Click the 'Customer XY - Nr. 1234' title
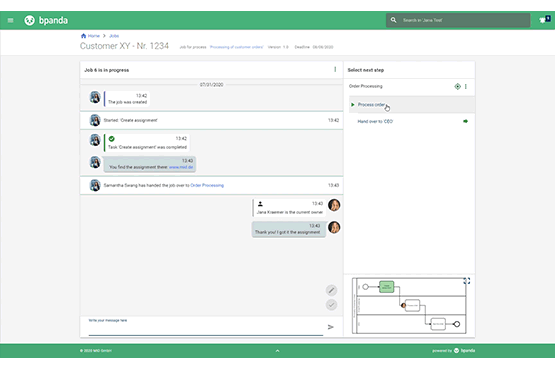Screen dimensions: 555x369 [124, 46]
